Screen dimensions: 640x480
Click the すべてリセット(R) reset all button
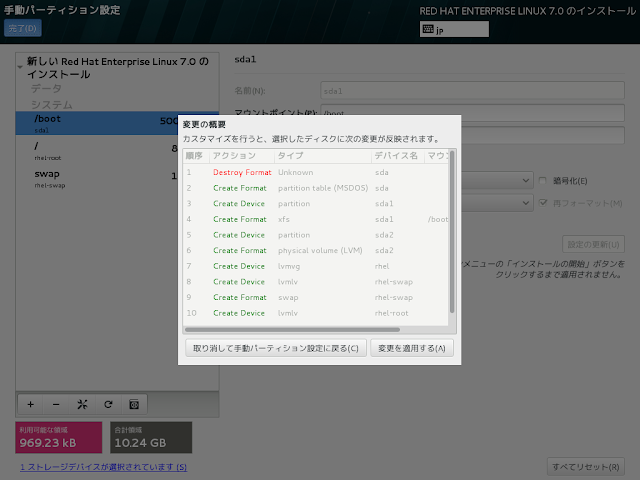pyautogui.click(x=586, y=467)
